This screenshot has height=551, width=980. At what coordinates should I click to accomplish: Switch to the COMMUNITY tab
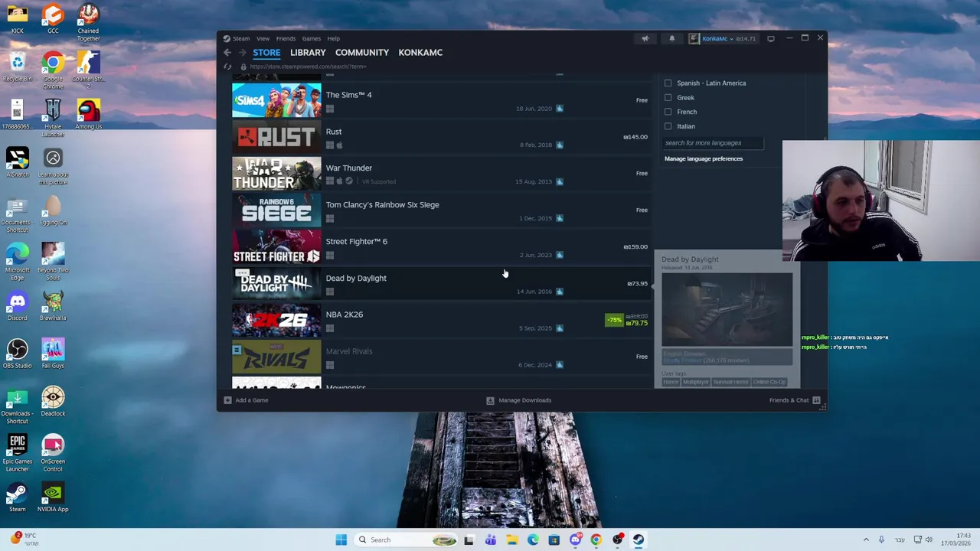coord(362,53)
